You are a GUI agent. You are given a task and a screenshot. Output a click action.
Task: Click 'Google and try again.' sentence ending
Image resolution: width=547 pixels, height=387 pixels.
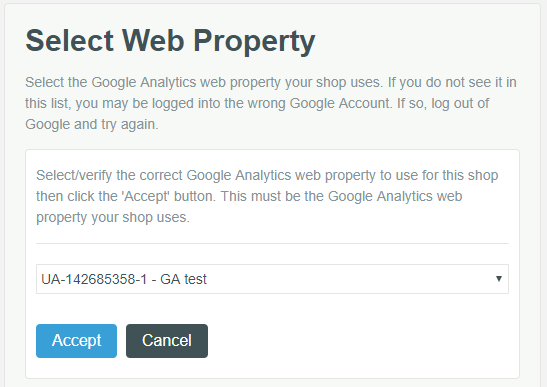(92, 124)
